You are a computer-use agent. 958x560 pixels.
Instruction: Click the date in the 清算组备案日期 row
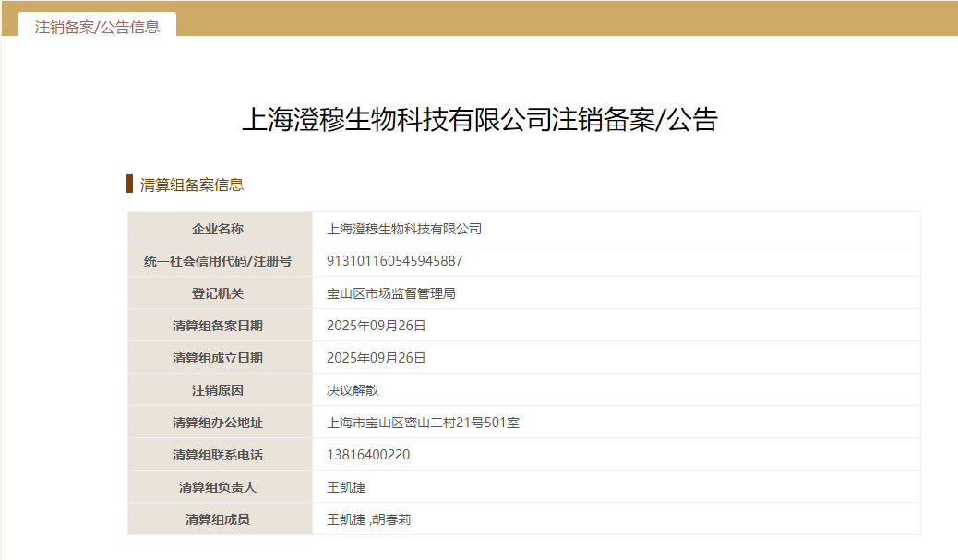[376, 326]
